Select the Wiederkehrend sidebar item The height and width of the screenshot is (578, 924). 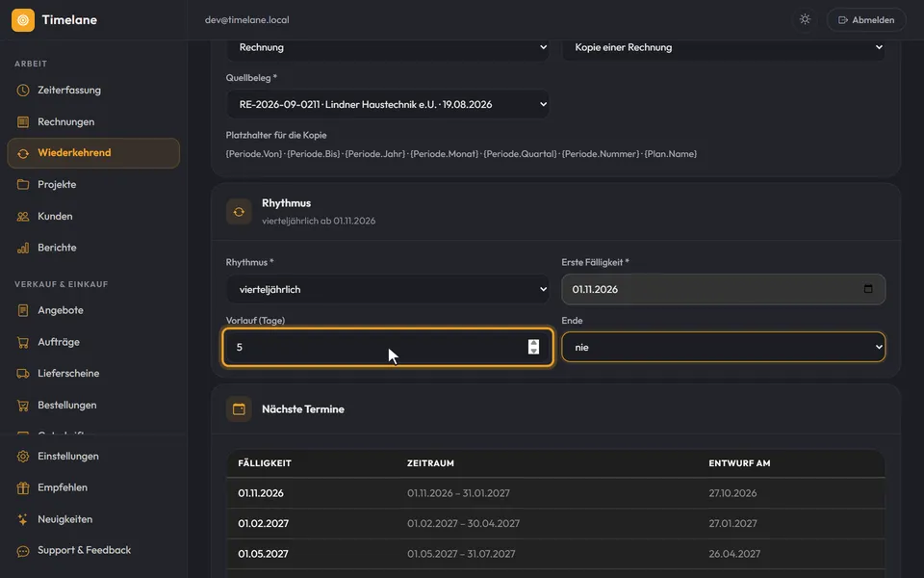pyautogui.click(x=93, y=153)
